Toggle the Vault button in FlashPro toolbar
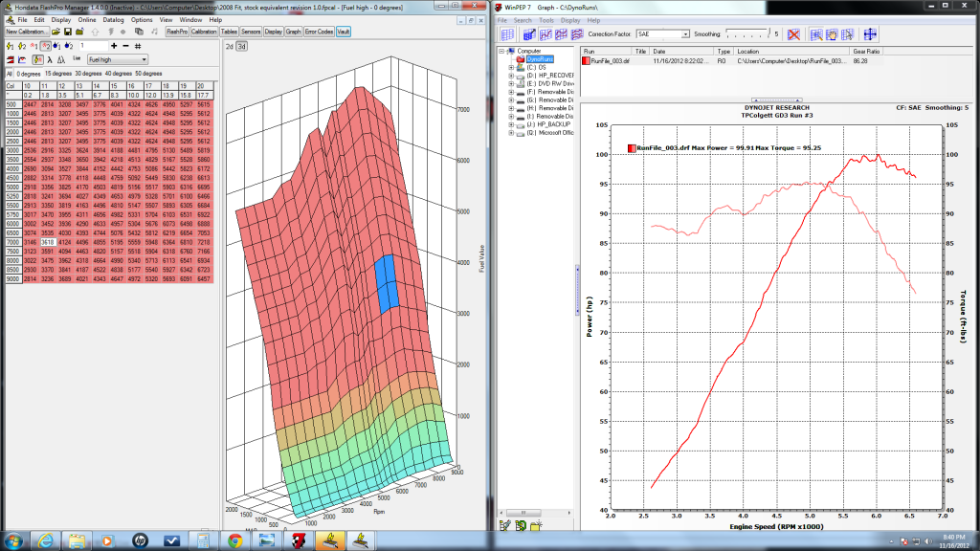The width and height of the screenshot is (980, 551). tap(344, 32)
